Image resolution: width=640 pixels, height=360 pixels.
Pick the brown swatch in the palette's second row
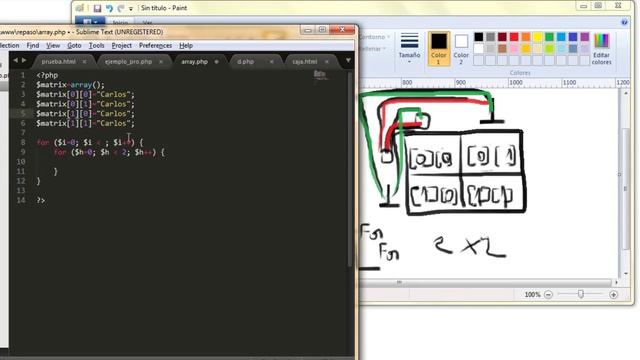(x=502, y=49)
